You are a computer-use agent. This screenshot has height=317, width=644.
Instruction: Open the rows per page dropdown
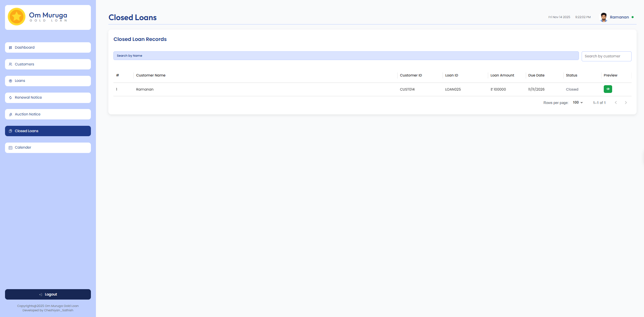point(578,103)
